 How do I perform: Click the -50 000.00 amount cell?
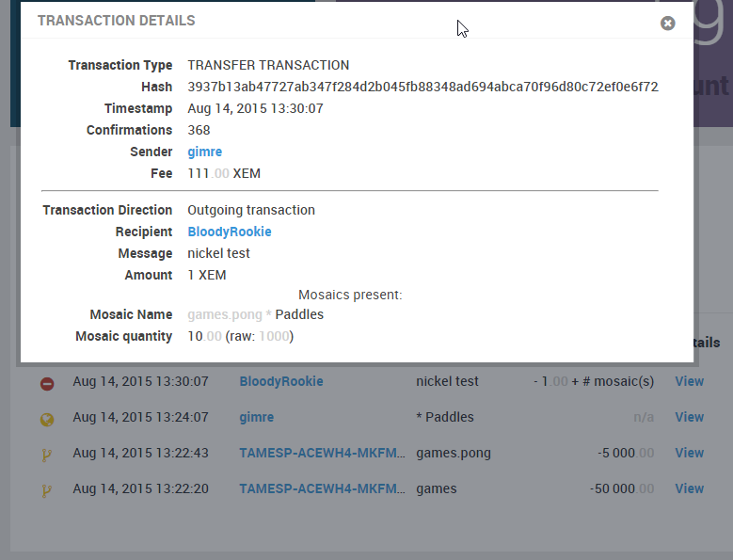[x=622, y=488]
